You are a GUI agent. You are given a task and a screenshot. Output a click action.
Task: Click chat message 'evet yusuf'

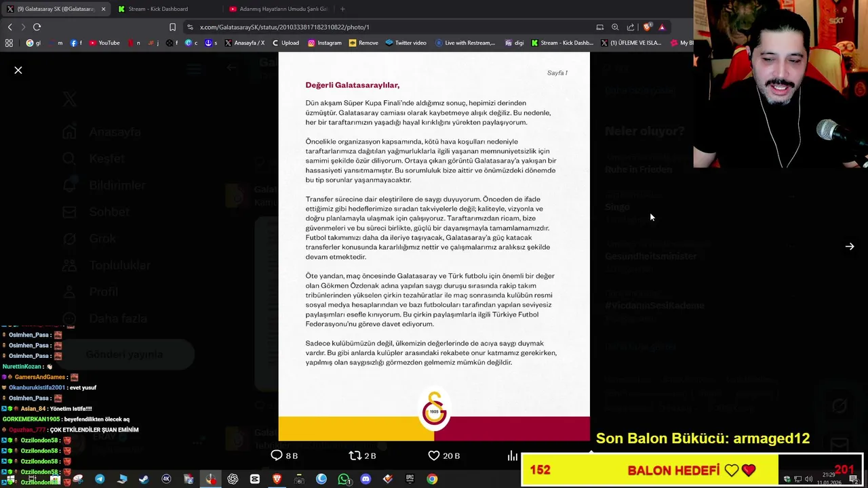[83, 388]
